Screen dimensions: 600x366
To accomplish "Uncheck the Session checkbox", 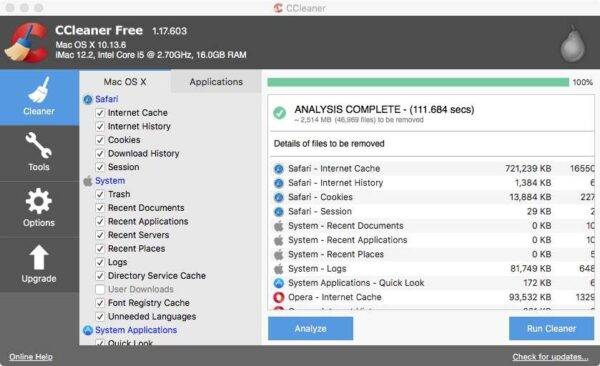I will coord(100,167).
